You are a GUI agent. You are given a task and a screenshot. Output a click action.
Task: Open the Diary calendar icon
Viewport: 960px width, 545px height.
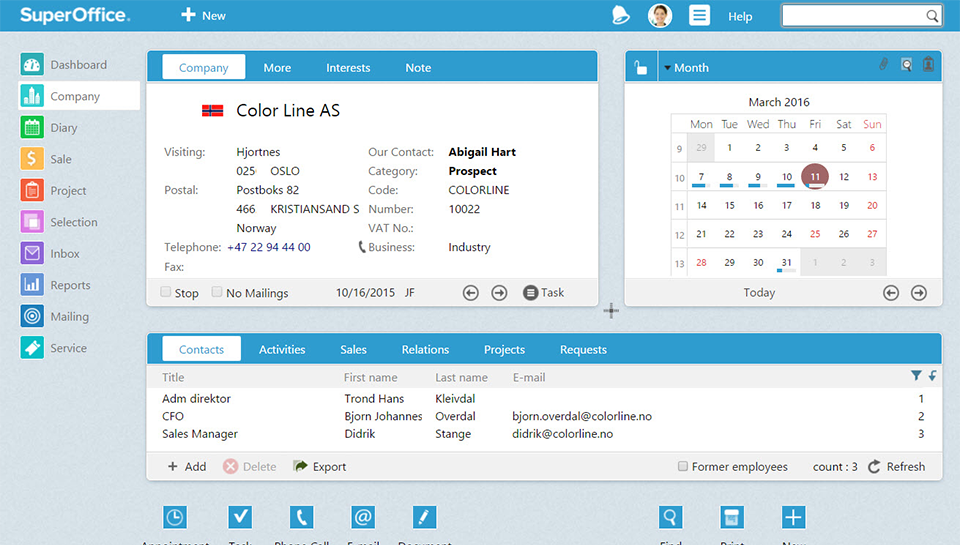[x=32, y=127]
